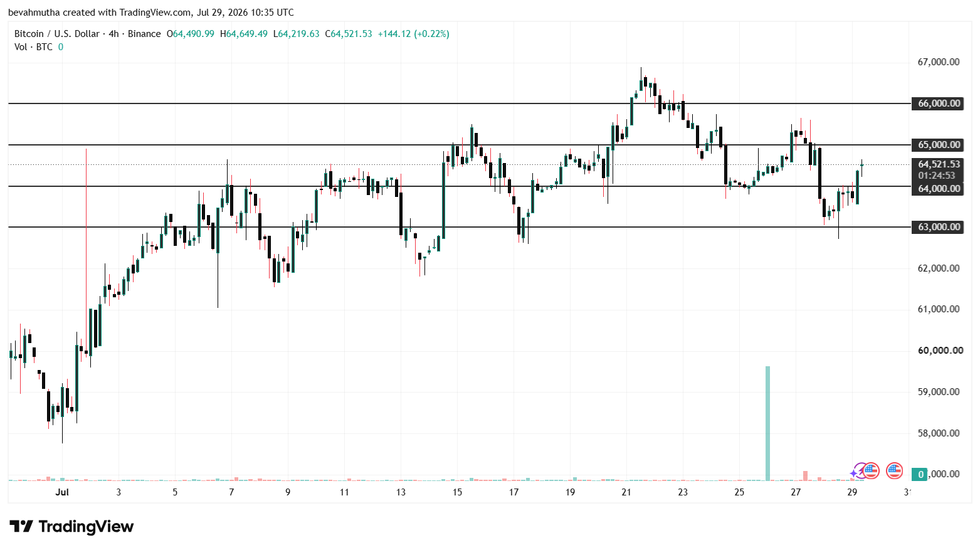This screenshot has width=980, height=550.
Task: Click the Vol · BTC indicator legend
Action: (x=34, y=47)
